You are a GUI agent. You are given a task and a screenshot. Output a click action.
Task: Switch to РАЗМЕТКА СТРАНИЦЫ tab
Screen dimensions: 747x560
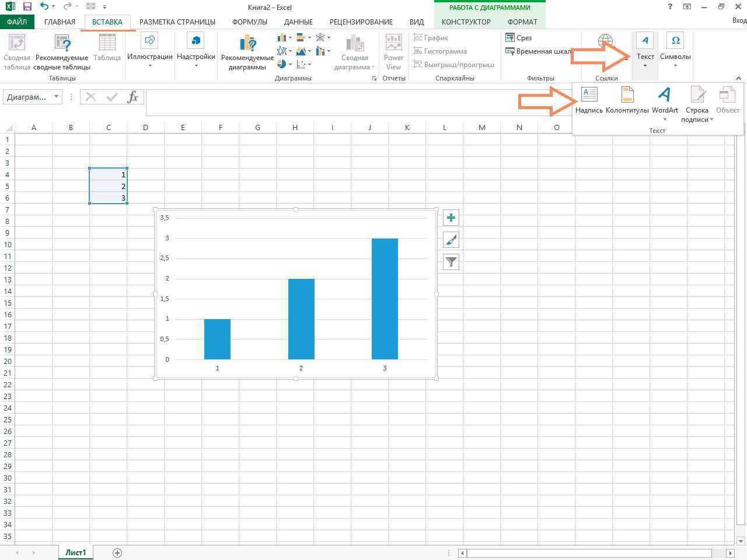click(x=177, y=22)
